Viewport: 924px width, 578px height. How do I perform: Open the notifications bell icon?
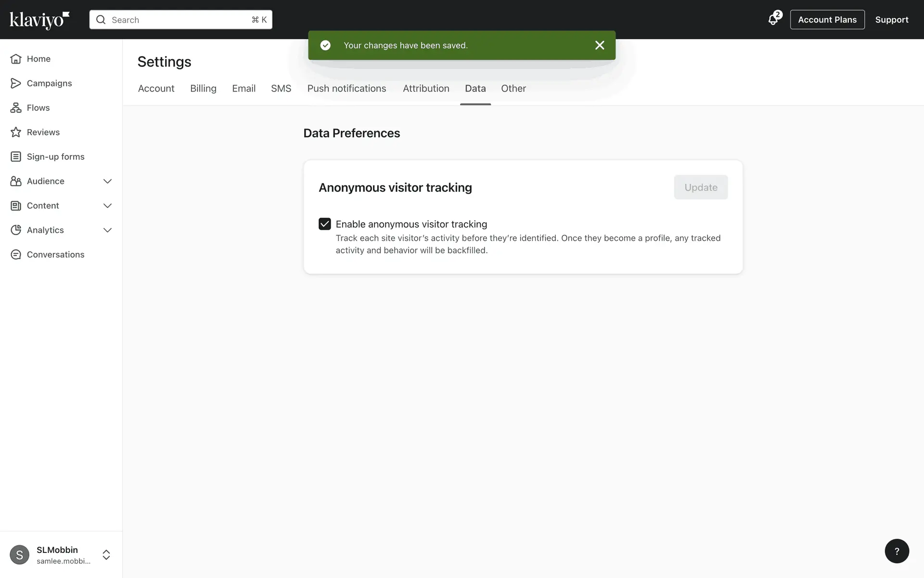(773, 20)
